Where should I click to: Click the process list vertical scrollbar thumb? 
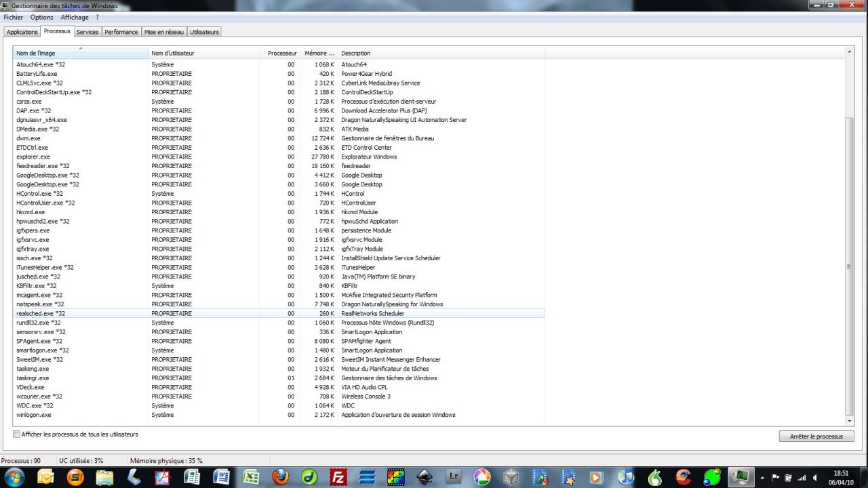pos(850,266)
